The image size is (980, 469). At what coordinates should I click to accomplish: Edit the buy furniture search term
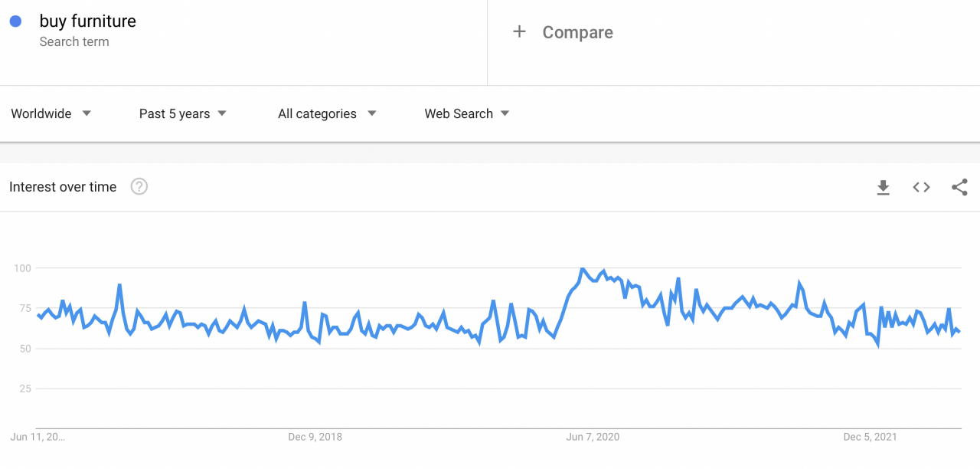point(88,21)
